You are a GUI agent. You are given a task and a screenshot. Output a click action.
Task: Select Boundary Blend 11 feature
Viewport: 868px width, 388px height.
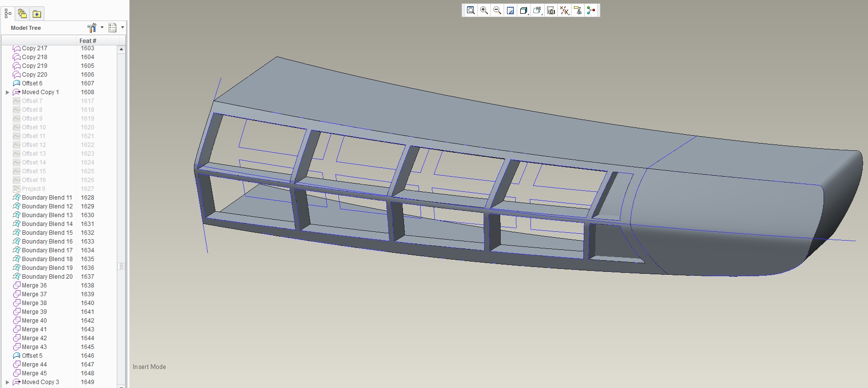click(47, 198)
